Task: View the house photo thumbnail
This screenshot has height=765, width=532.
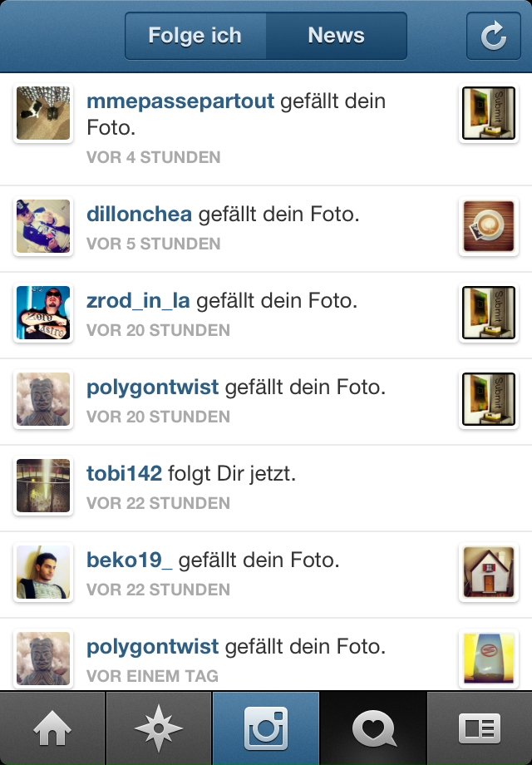Action: click(489, 572)
